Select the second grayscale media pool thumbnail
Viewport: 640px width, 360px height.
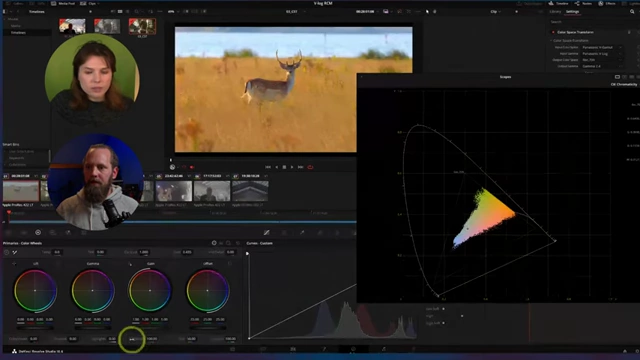[107, 27]
